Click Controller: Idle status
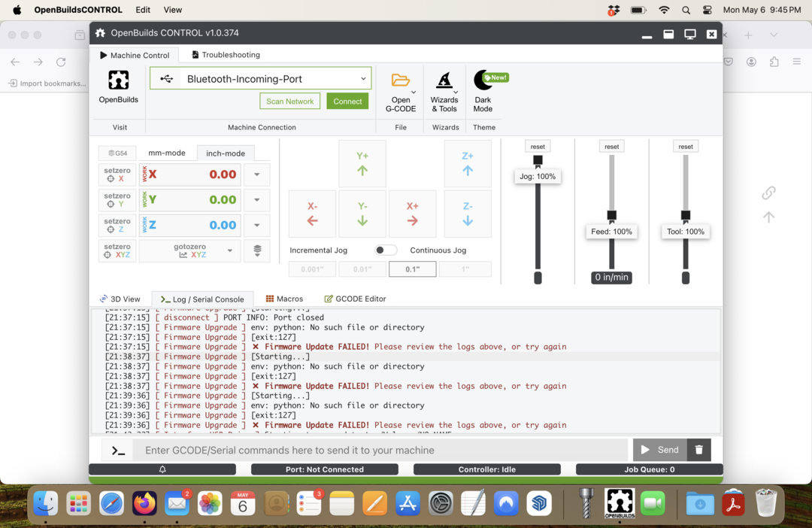This screenshot has height=528, width=812. point(486,469)
